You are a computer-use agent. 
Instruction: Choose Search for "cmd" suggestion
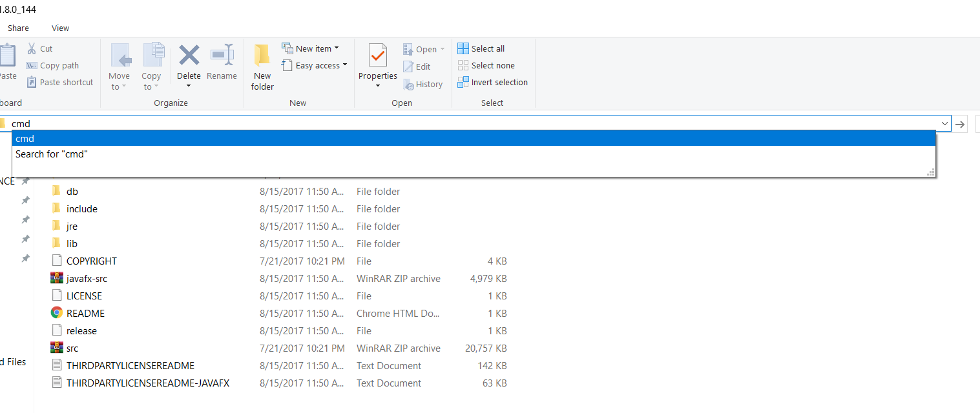(51, 154)
